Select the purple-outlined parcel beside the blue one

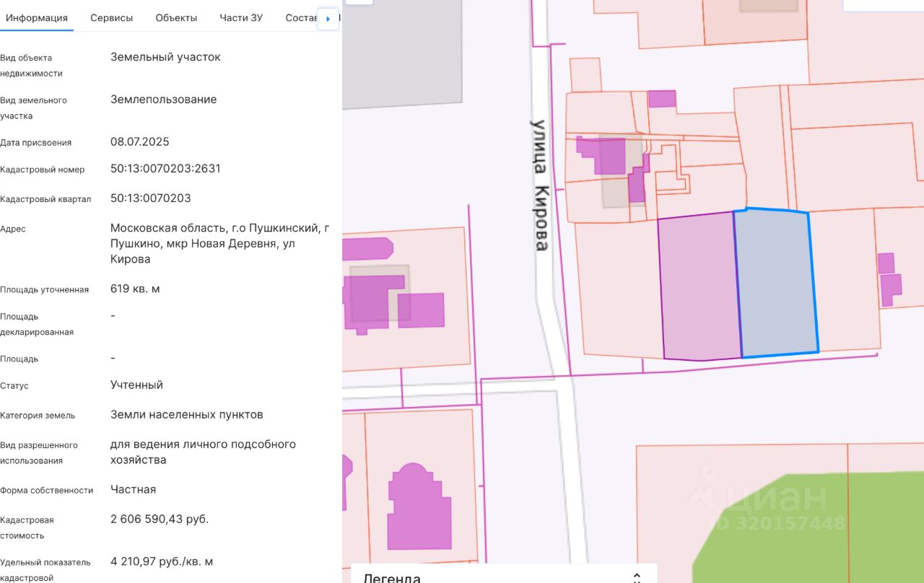(699, 287)
